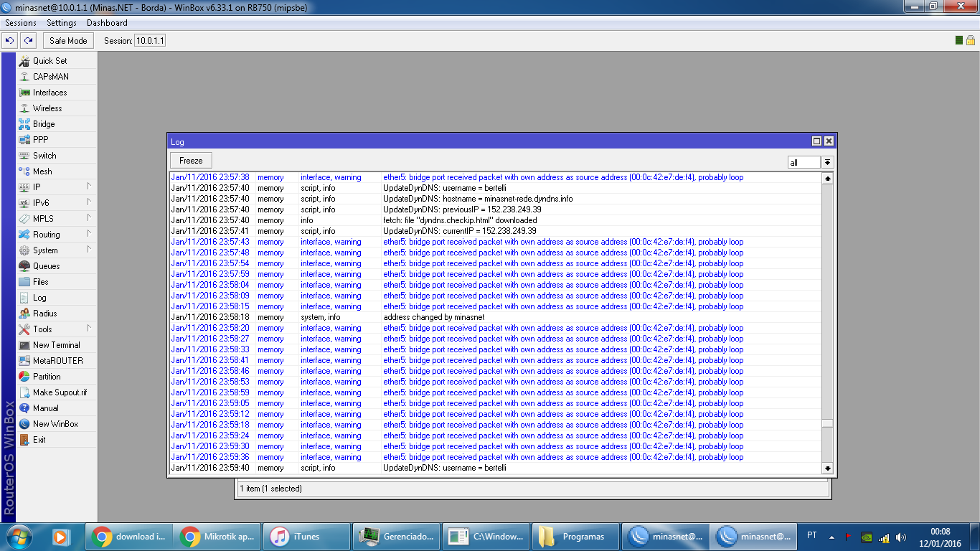
Task: Open the Switch settings
Action: coord(57,156)
